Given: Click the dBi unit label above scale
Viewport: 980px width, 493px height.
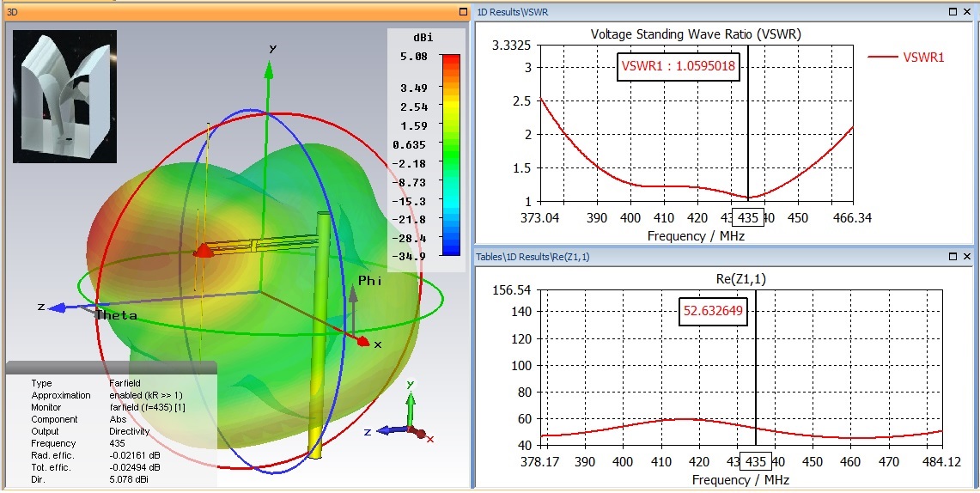Looking at the screenshot, I should (x=423, y=38).
